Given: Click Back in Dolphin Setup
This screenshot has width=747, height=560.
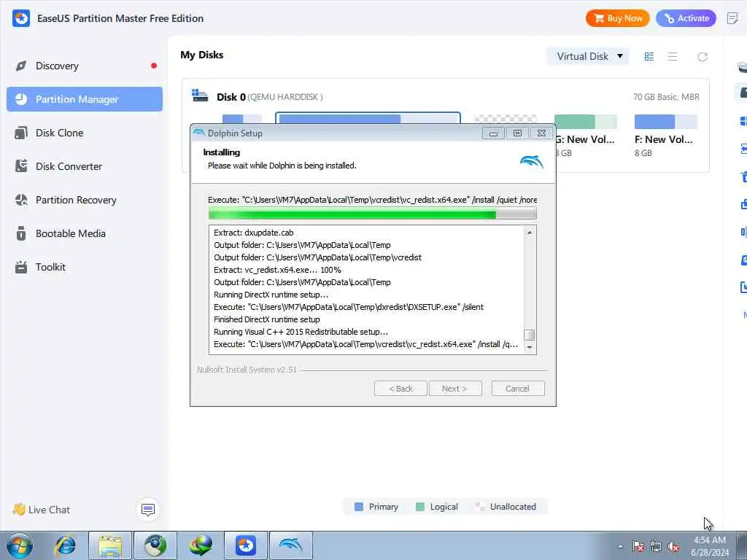Looking at the screenshot, I should (x=400, y=389).
